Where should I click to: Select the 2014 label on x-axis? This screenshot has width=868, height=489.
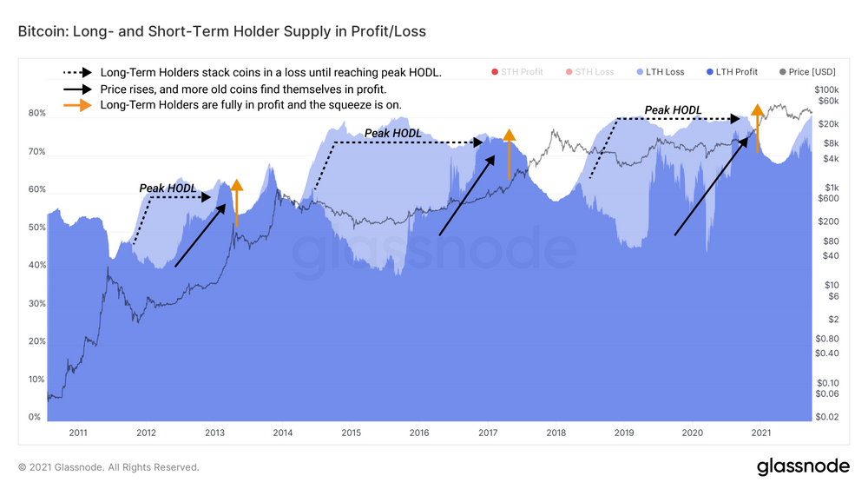click(x=282, y=432)
